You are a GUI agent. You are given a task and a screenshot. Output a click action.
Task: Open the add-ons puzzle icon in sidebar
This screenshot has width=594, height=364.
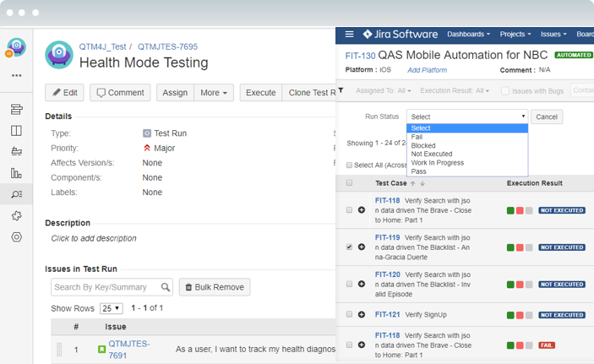[x=16, y=216]
